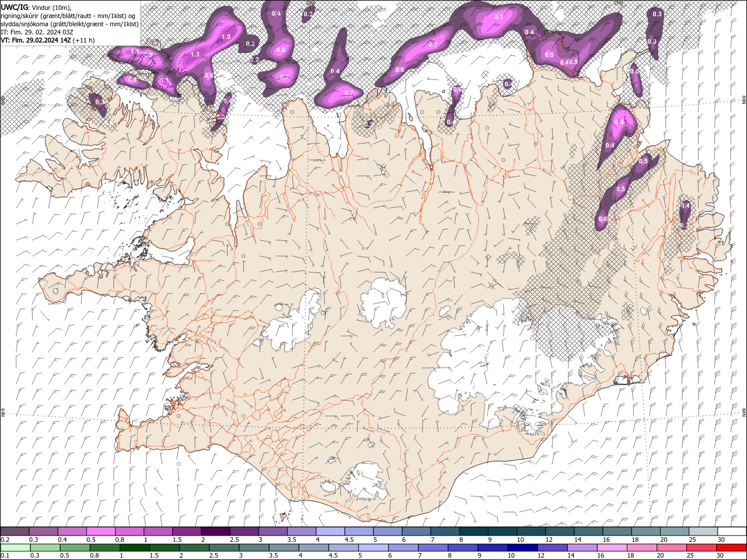This screenshot has width=747, height=560.
Task: Click the "VT: Fim. 29.02.2024 14Z" valid time
Action: pyautogui.click(x=36, y=40)
